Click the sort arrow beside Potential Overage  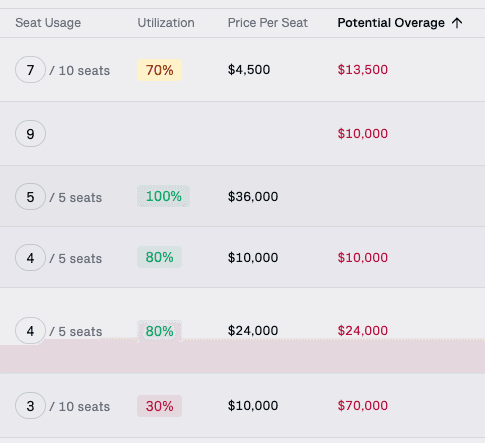click(457, 23)
